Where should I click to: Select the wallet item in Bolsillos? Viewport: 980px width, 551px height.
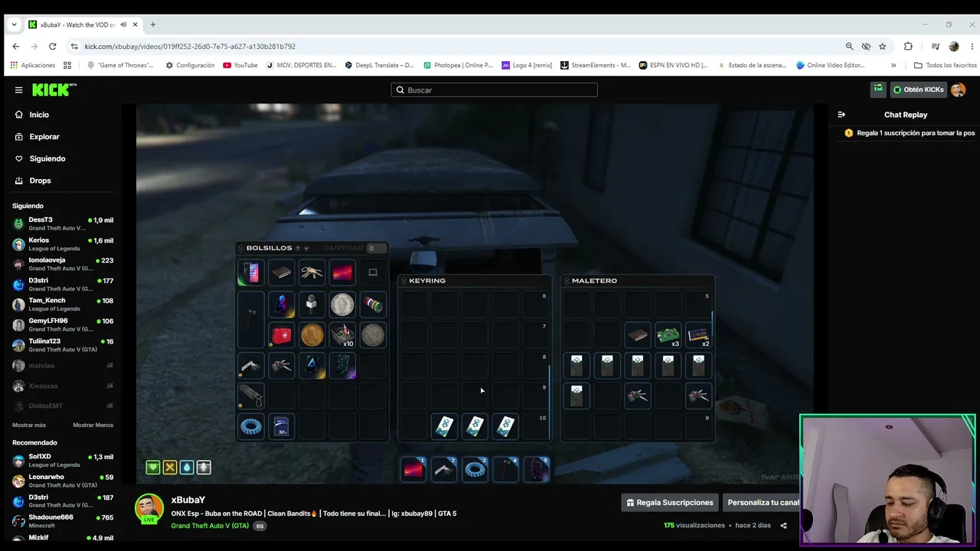click(x=282, y=272)
